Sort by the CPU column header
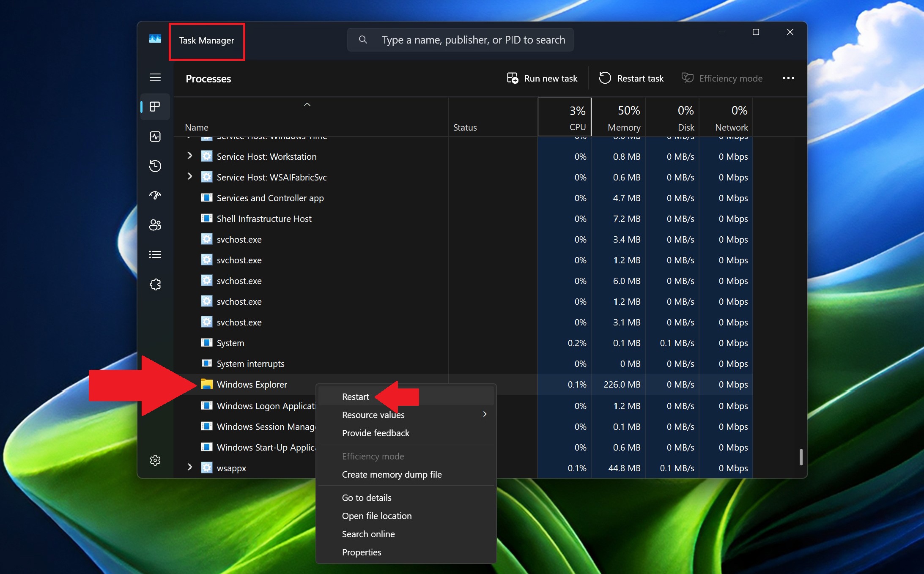This screenshot has width=924, height=574. tap(565, 117)
